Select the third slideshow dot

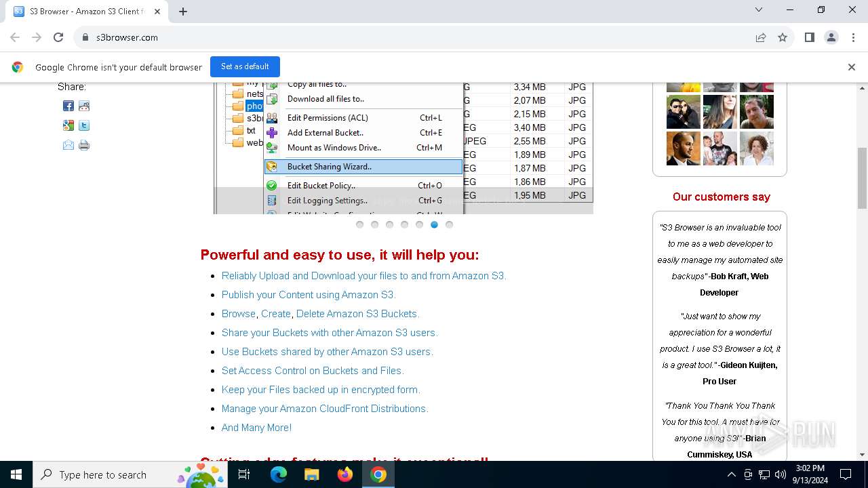(389, 224)
